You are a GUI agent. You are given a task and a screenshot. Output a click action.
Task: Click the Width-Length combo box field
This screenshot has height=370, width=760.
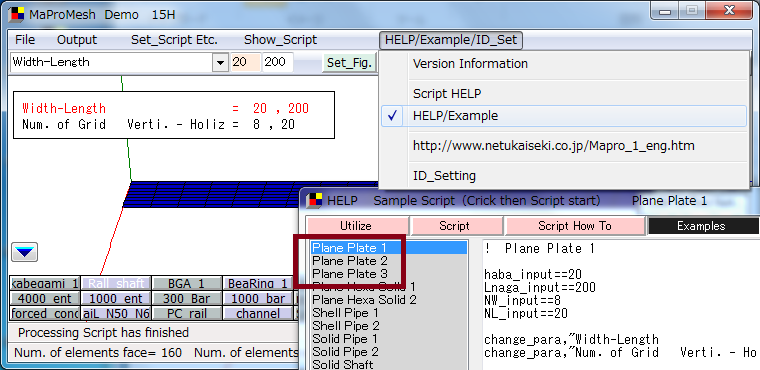111,63
